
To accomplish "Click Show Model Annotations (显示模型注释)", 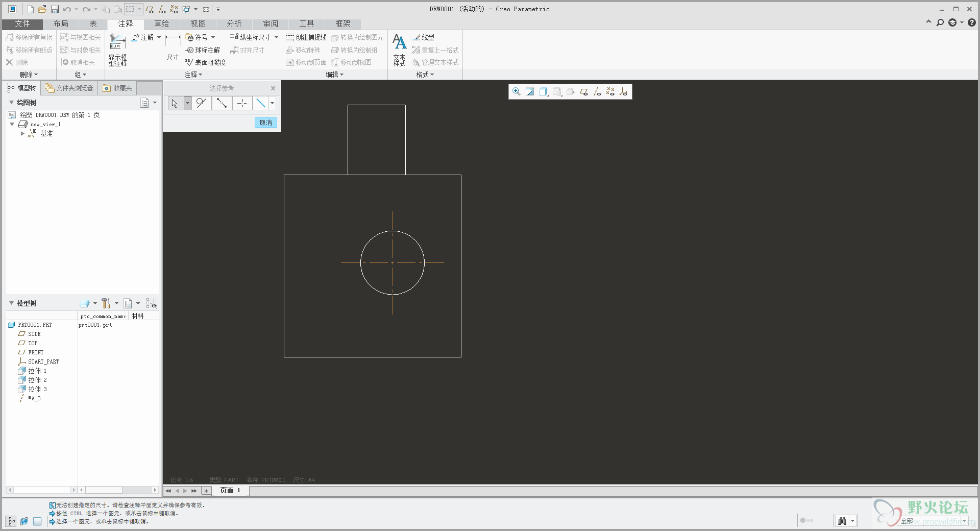I will click(x=117, y=50).
